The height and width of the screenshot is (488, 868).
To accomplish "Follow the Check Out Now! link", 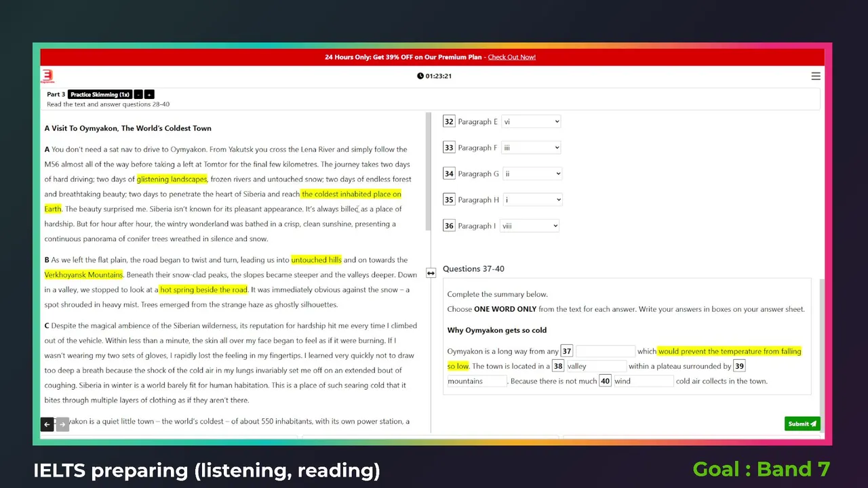I will pyautogui.click(x=512, y=57).
